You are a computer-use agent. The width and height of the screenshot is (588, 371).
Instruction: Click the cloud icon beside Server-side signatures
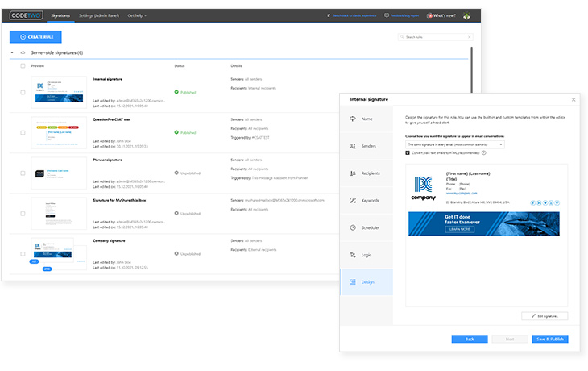point(23,52)
